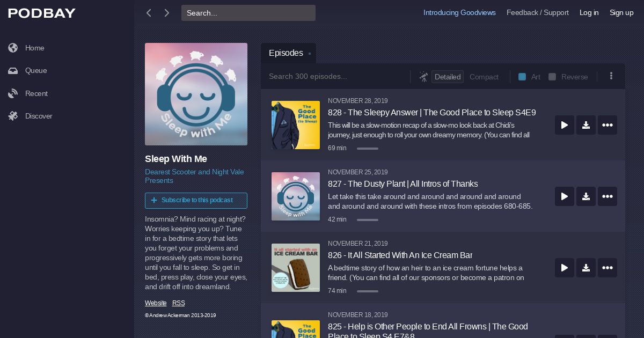The width and height of the screenshot is (644, 338).
Task: Open more options for episode 827
Action: [x=608, y=196]
